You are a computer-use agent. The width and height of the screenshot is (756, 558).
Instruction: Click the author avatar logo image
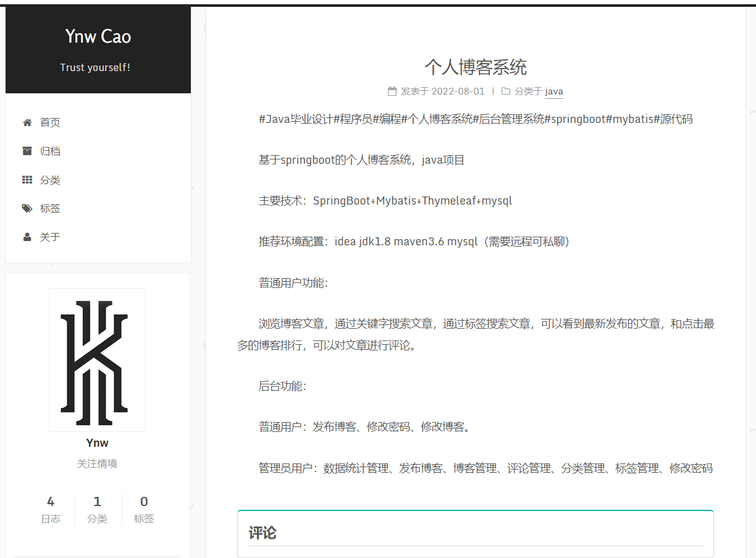tap(97, 360)
